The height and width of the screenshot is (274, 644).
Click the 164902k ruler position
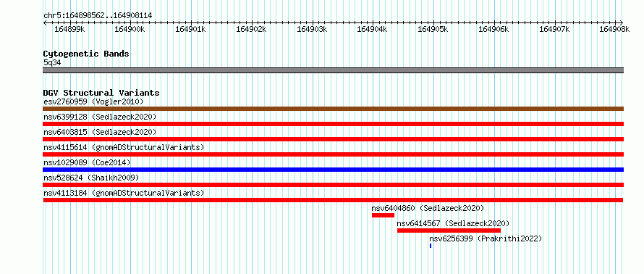[251, 29]
